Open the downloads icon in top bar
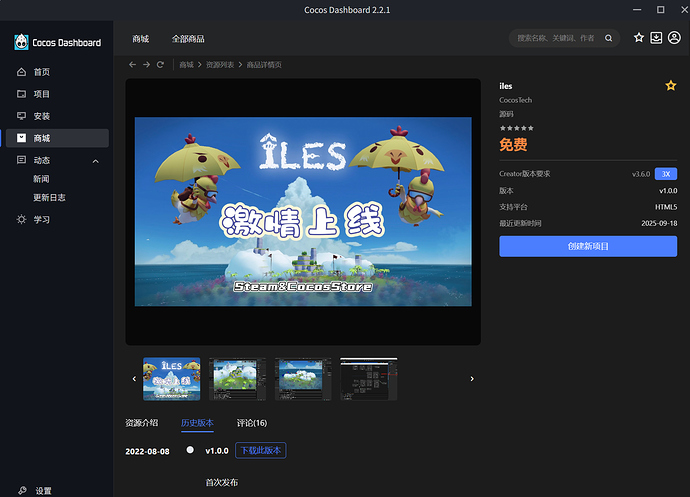690x497 pixels. (656, 38)
